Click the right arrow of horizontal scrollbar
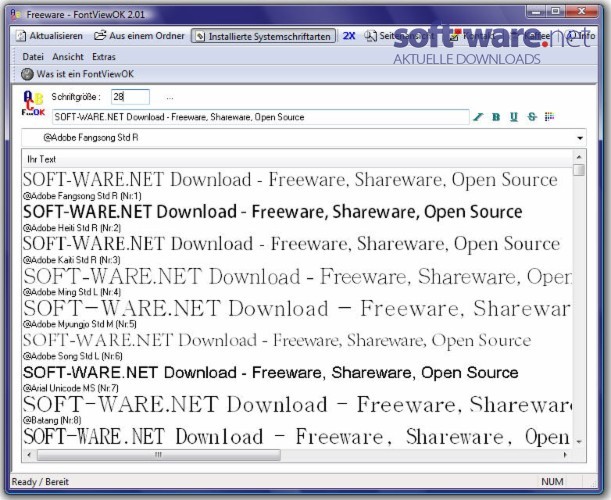Image resolution: width=611 pixels, height=500 pixels. click(x=565, y=455)
